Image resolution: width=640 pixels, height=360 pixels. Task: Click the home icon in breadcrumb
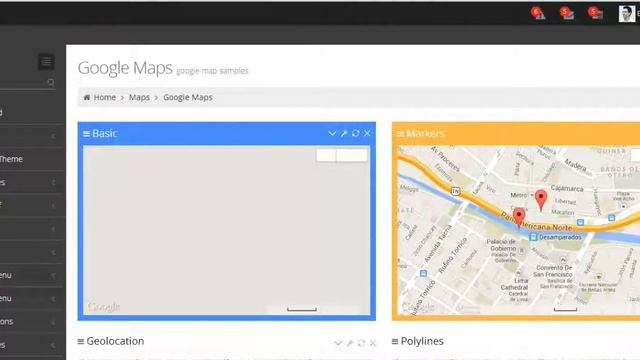click(87, 97)
